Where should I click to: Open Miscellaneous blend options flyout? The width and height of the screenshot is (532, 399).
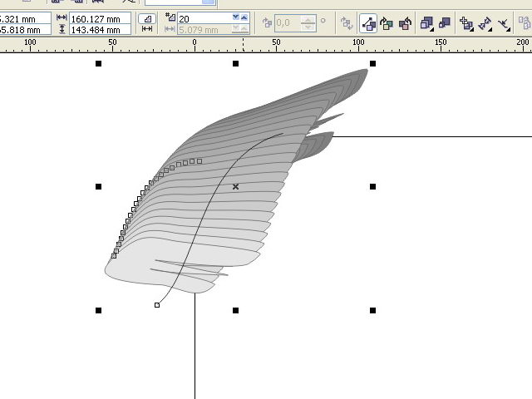tap(466, 24)
